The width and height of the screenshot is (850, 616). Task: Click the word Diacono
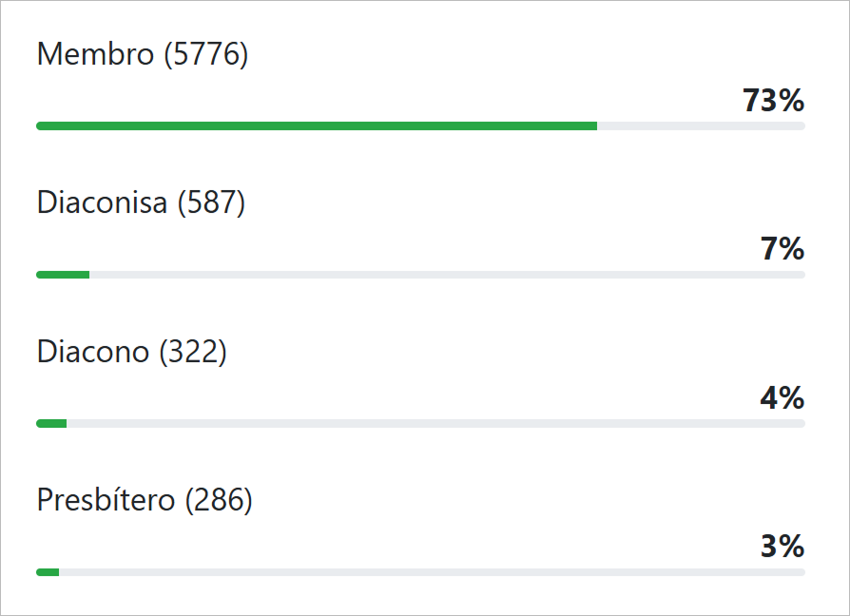tap(93, 352)
